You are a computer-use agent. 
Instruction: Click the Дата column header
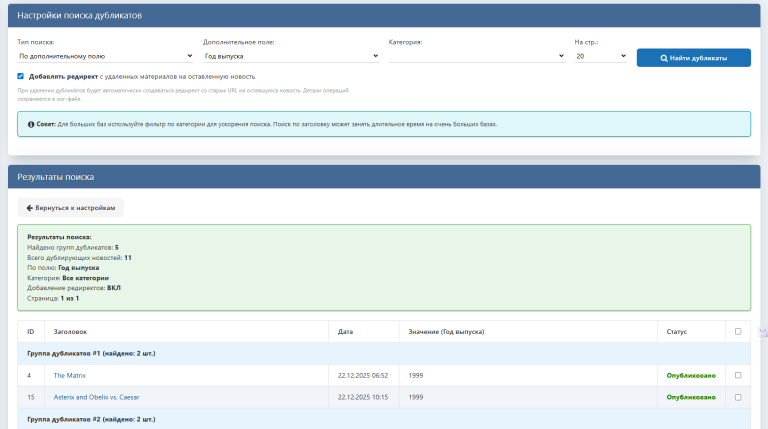[x=346, y=331]
